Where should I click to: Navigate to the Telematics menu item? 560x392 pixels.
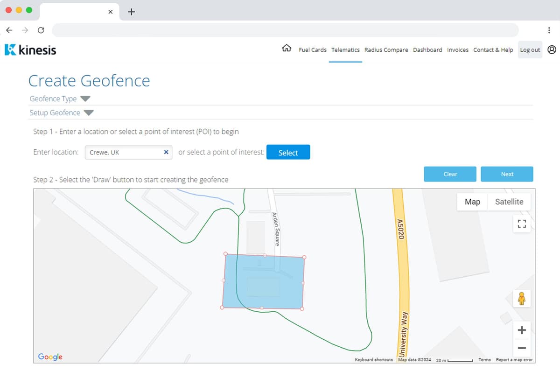click(x=345, y=50)
